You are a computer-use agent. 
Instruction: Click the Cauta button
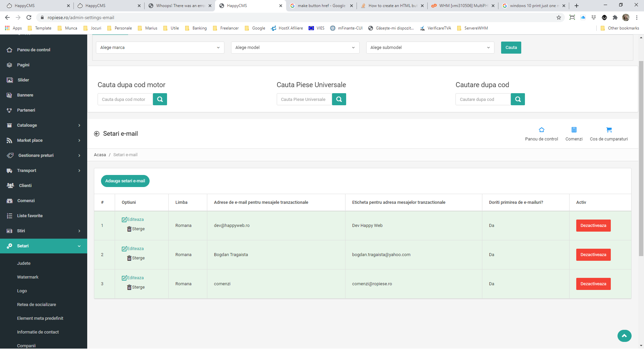pyautogui.click(x=511, y=48)
